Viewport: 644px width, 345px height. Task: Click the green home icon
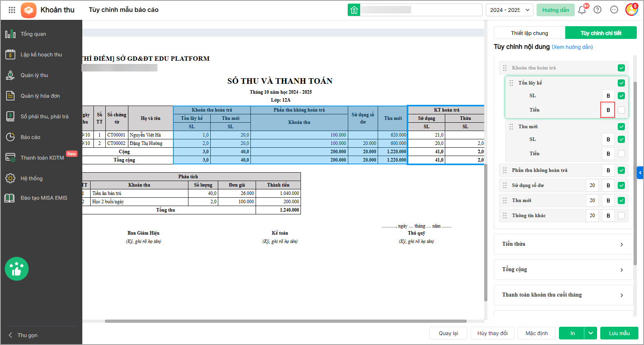click(x=354, y=10)
